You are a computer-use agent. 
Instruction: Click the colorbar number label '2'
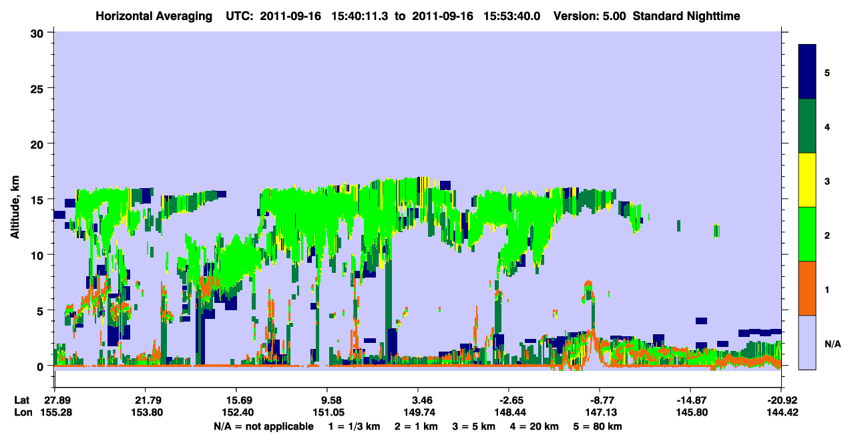tap(827, 235)
